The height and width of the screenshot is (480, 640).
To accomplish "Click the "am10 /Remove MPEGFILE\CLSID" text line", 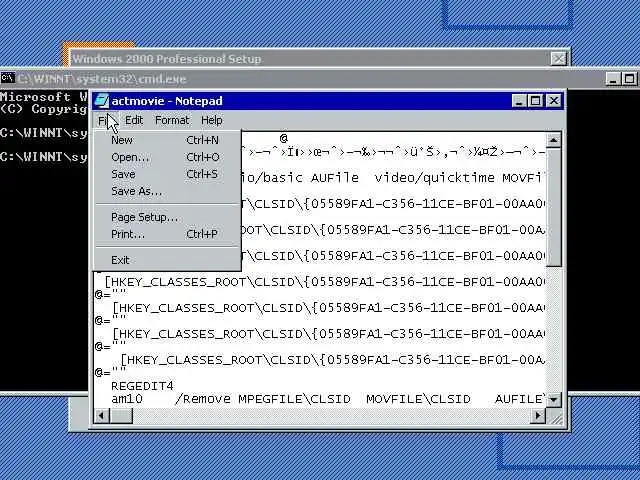I will tap(231, 399).
